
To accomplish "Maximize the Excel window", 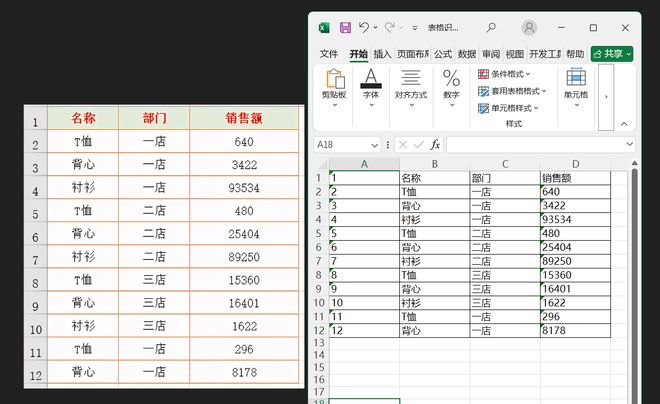I will [593, 28].
